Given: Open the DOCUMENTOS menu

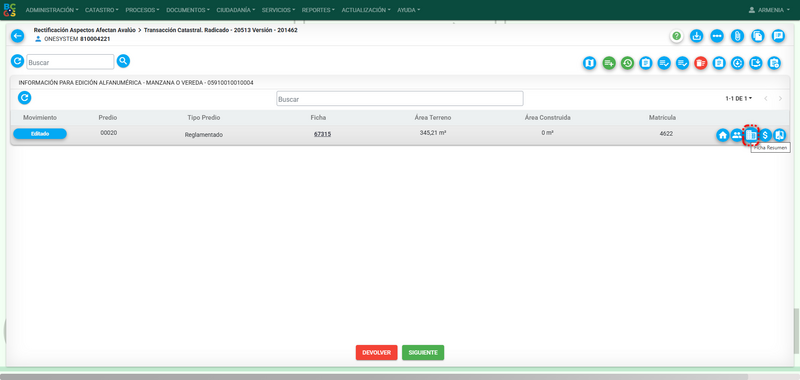Looking at the screenshot, I should (188, 10).
